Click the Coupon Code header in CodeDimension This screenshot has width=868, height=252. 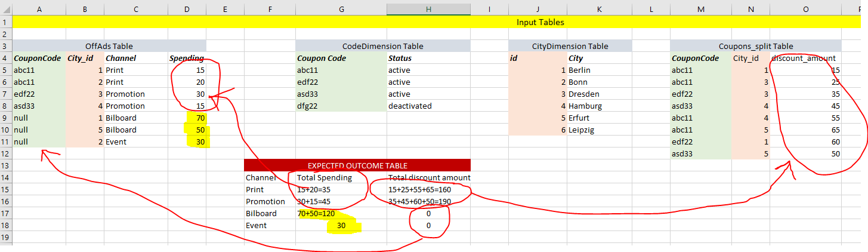pyautogui.click(x=341, y=58)
